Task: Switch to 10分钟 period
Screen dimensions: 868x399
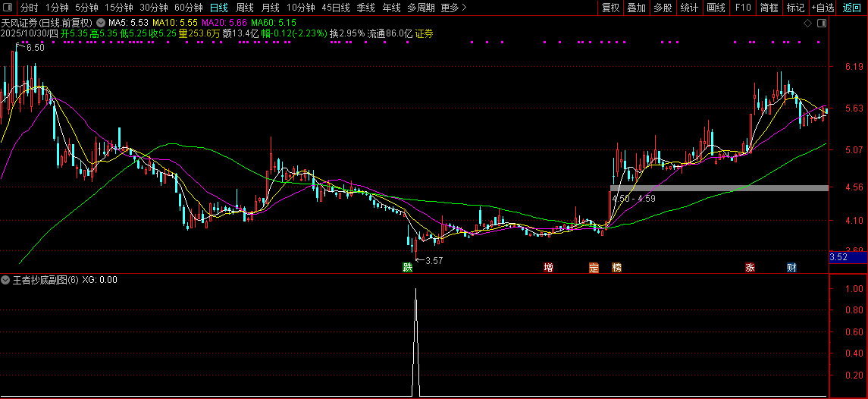Action: coord(301,8)
